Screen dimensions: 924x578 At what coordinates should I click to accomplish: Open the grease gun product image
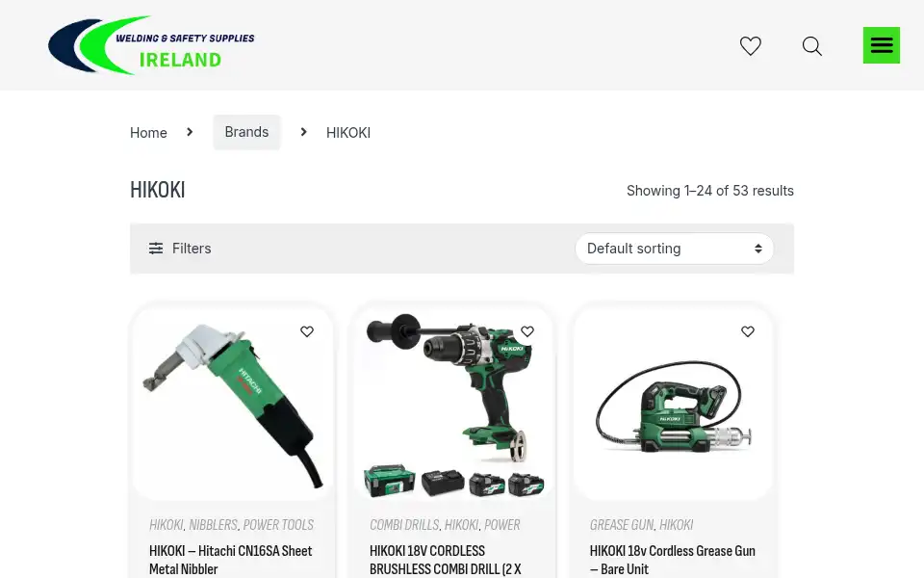pyautogui.click(x=674, y=404)
